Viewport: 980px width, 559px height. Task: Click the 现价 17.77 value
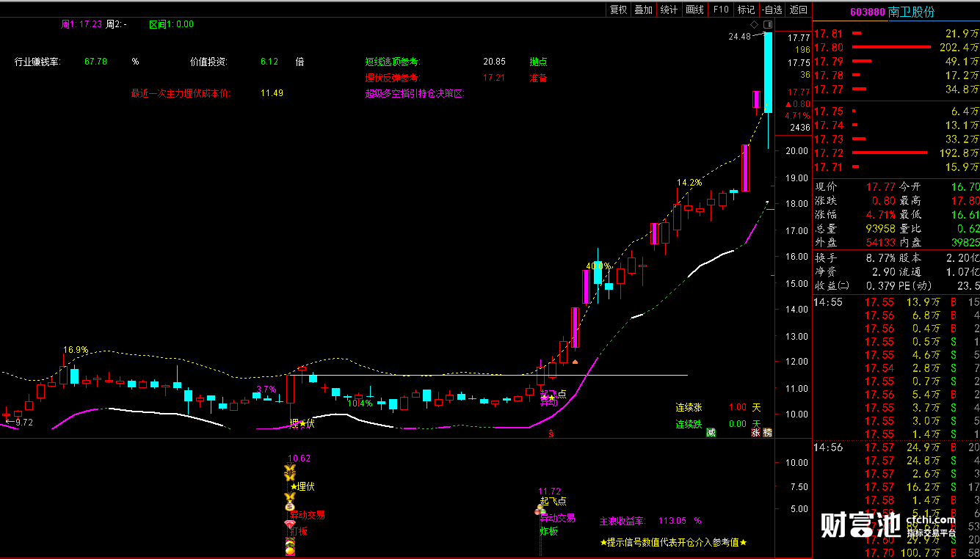pos(879,187)
